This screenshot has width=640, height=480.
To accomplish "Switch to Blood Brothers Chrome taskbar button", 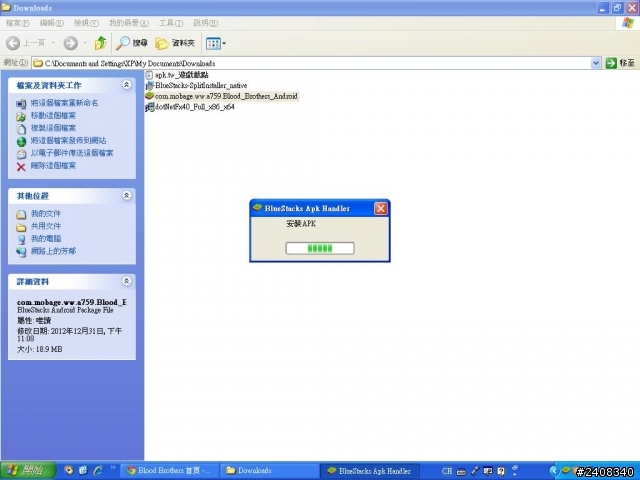I will coord(170,471).
